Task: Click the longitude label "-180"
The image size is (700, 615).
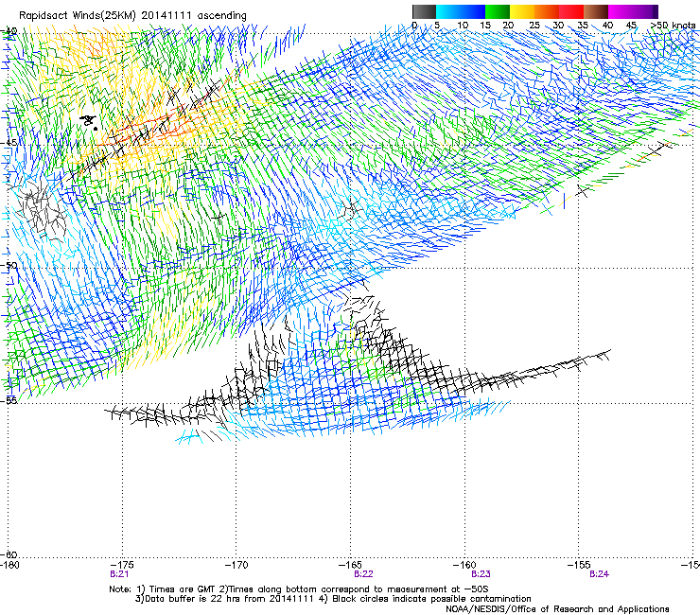Action: point(9,565)
